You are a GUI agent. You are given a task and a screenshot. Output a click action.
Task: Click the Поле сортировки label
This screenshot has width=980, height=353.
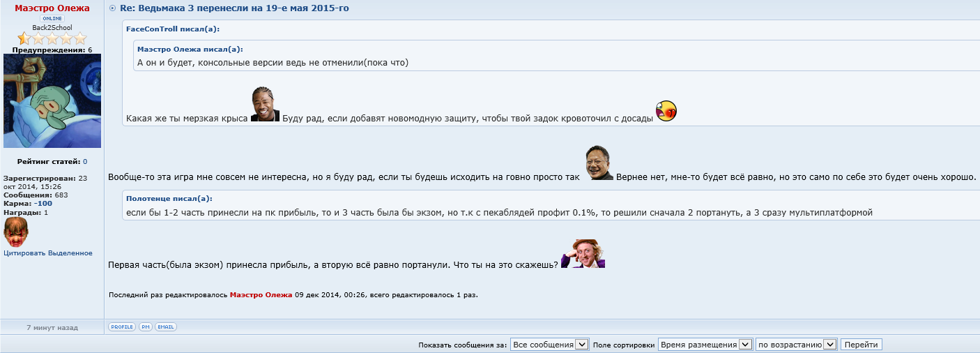(x=624, y=345)
